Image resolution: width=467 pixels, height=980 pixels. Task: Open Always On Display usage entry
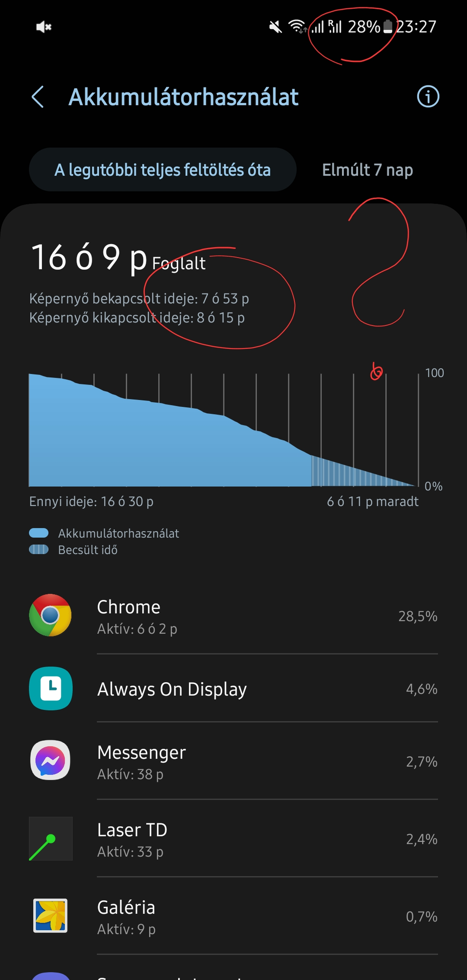(233, 689)
